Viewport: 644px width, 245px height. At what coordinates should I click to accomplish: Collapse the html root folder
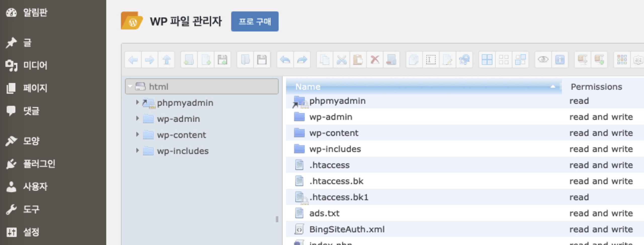130,86
